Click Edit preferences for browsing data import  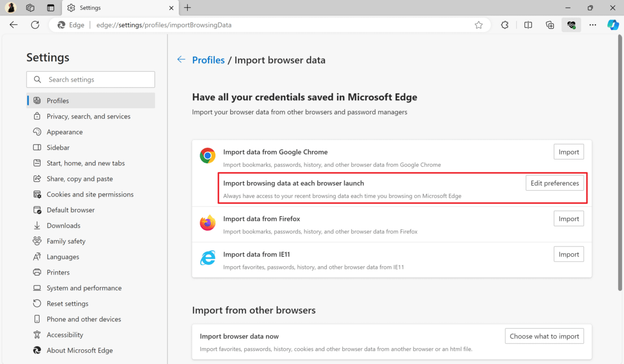coord(554,183)
